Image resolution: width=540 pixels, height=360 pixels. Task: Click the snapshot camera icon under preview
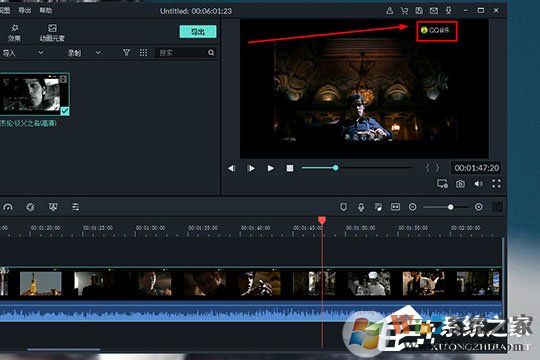coord(460,184)
